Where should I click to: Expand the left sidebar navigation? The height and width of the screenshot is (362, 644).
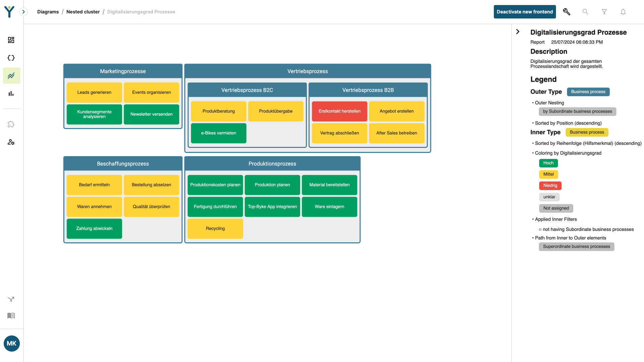coord(24,12)
